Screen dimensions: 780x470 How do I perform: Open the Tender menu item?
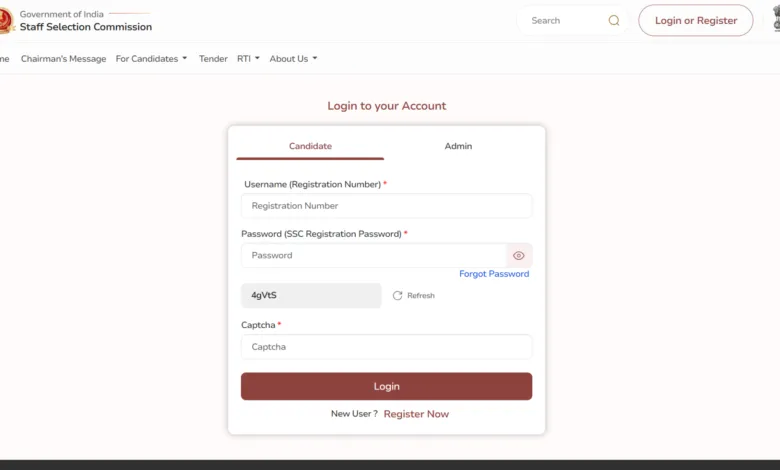click(213, 59)
